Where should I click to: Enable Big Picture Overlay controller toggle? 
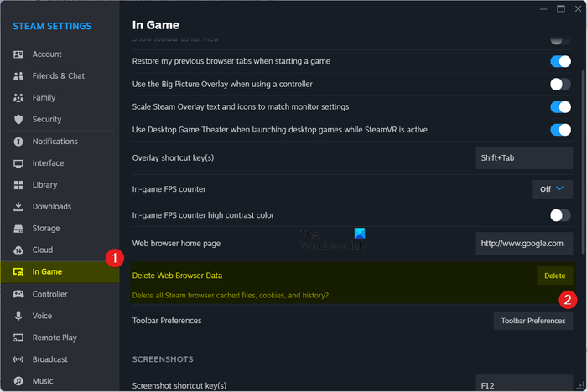click(x=559, y=84)
